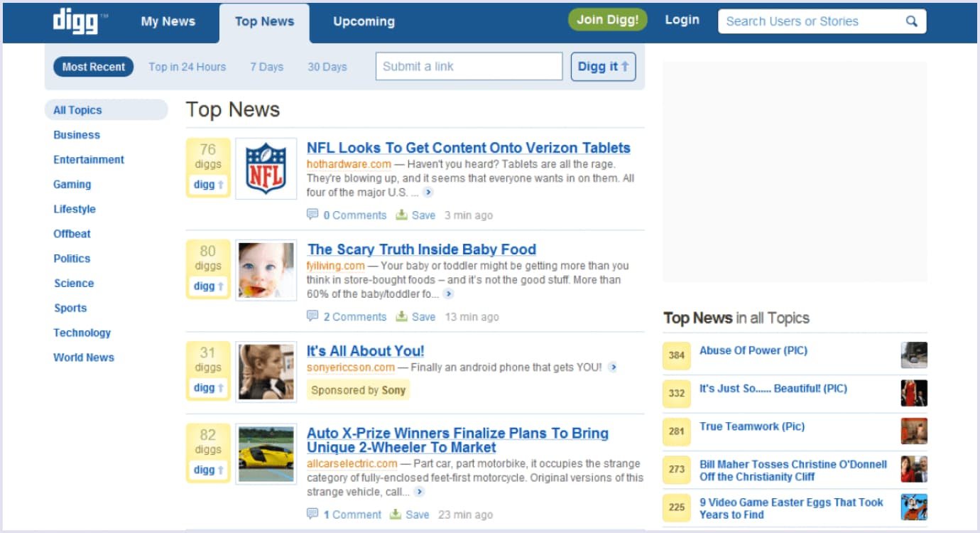Open NFL Looks To Get Content headline
The height and width of the screenshot is (533, 980).
tap(469, 148)
